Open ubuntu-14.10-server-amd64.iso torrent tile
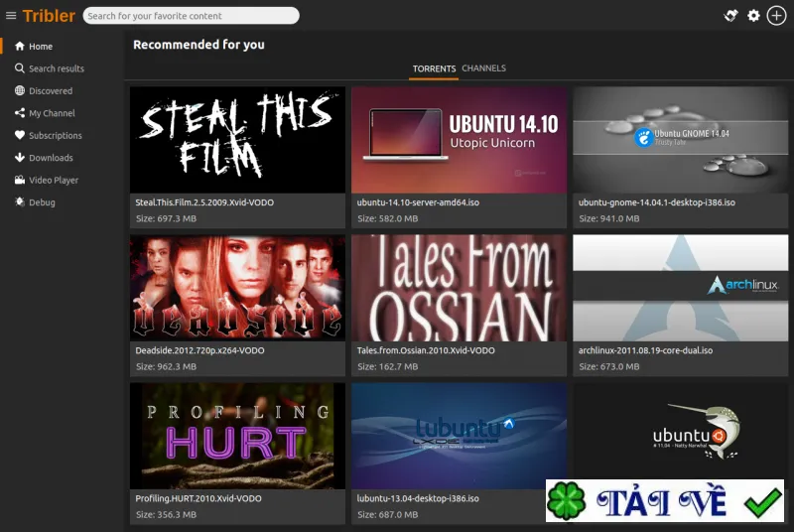This screenshot has width=794, height=532. (x=459, y=158)
